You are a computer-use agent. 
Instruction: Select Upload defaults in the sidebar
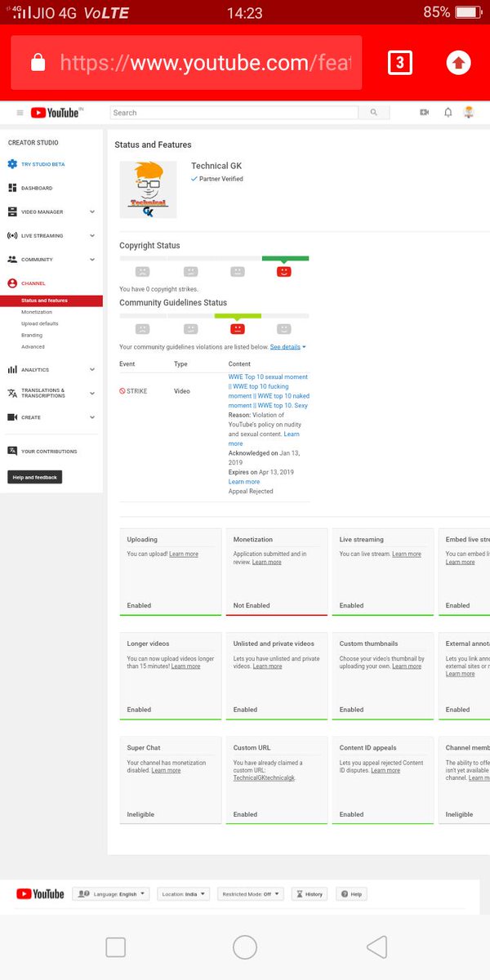click(x=40, y=323)
